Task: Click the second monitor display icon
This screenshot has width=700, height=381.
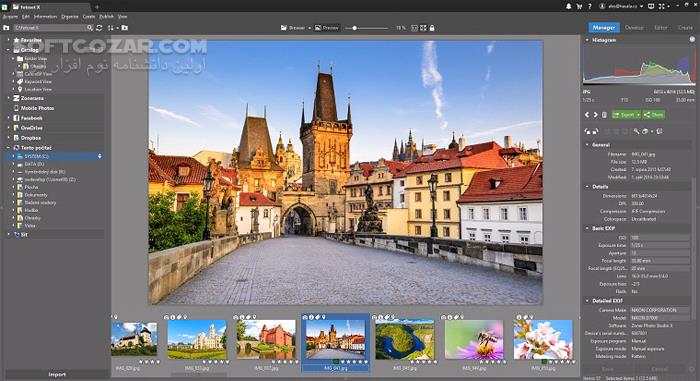Action: 651,6
